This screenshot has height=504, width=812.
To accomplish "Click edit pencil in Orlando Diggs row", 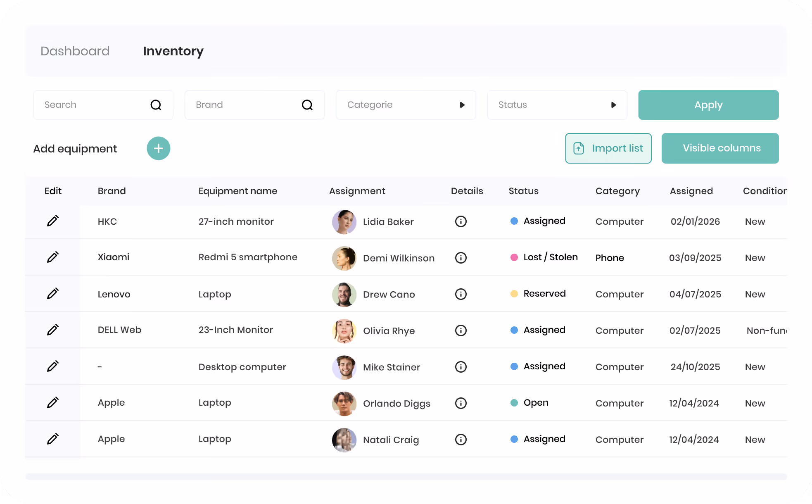I will (x=52, y=403).
